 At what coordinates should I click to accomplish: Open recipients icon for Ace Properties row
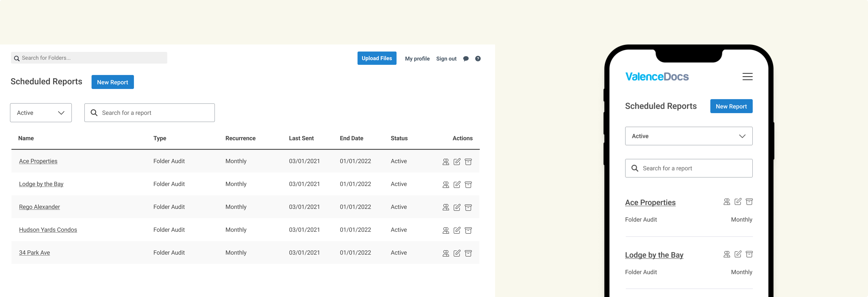446,162
